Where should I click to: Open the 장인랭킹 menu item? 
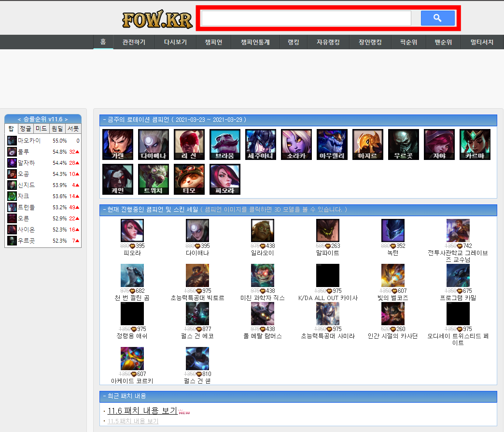370,42
